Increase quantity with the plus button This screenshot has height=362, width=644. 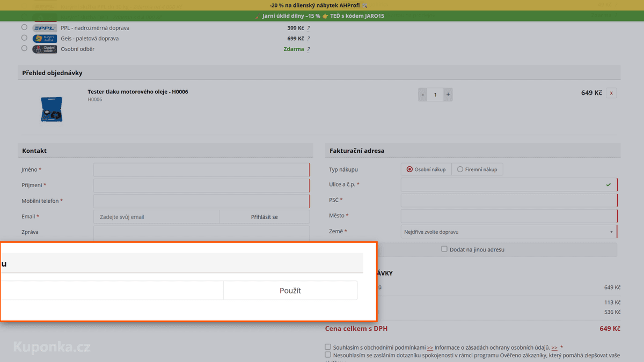click(x=448, y=94)
